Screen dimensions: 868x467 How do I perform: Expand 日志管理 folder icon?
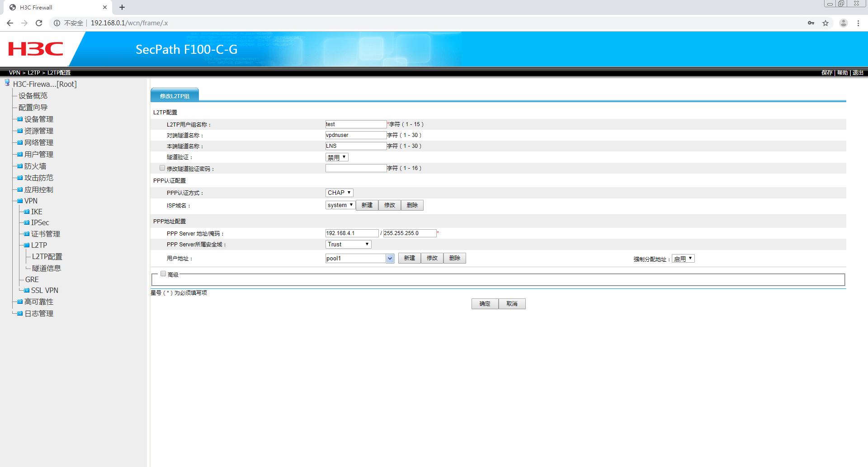[x=20, y=314]
